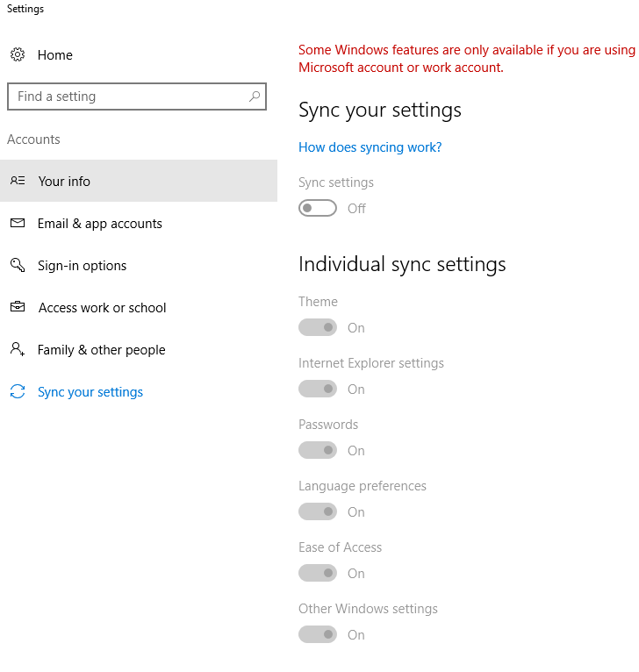Viewport: 639px width, 672px height.
Task: Toggle Language preferences switch
Action: click(318, 511)
